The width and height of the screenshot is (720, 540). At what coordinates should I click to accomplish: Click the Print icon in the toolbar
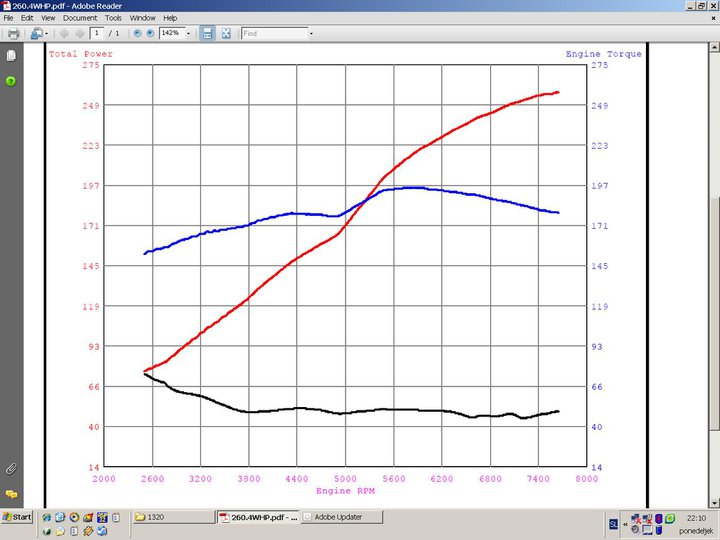tap(13, 33)
